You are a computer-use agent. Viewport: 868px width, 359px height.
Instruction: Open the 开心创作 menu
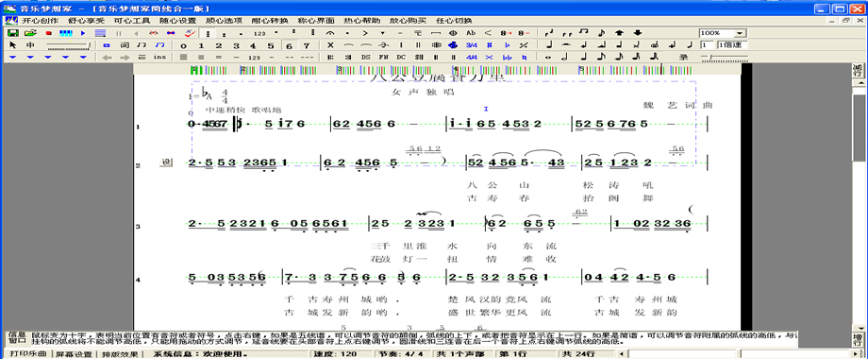(40, 21)
